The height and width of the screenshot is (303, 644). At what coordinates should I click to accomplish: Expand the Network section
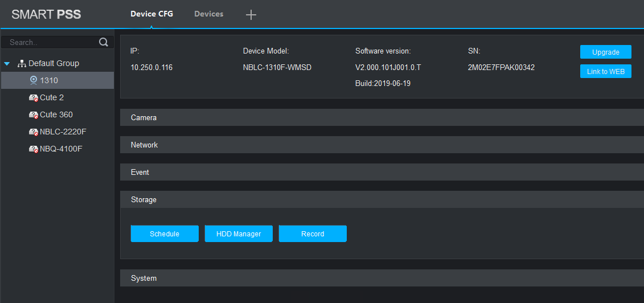tap(382, 145)
